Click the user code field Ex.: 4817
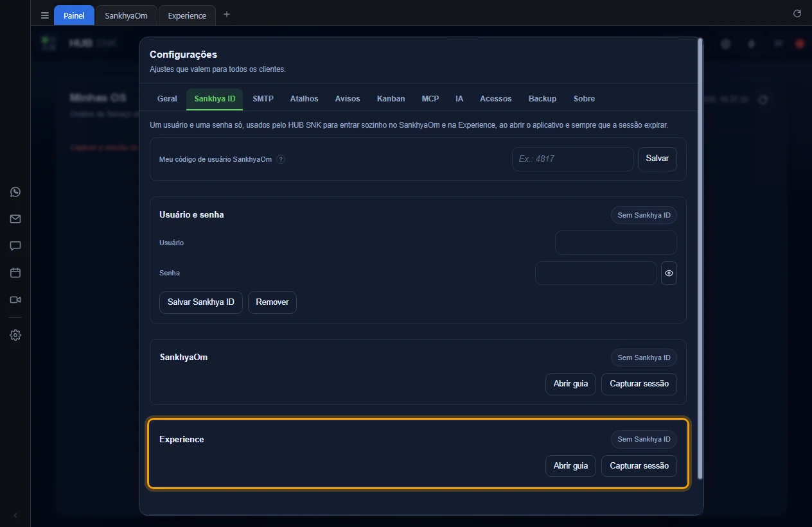This screenshot has height=527, width=812. click(x=572, y=159)
